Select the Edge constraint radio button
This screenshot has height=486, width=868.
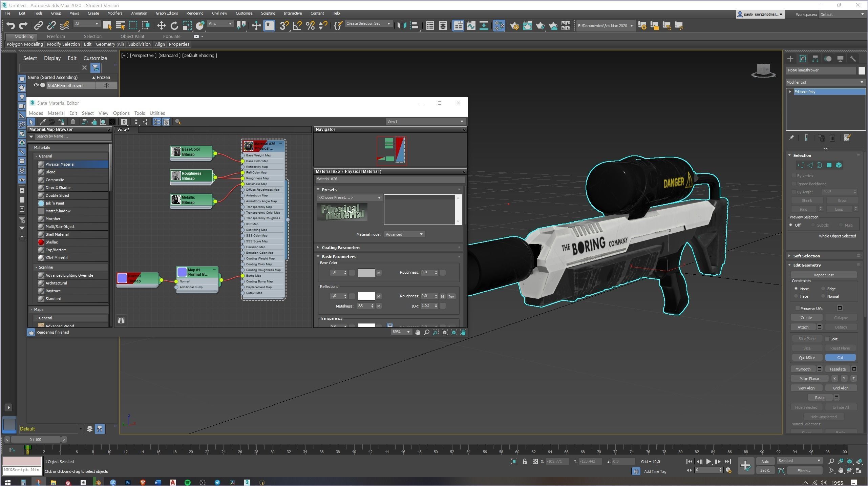click(x=823, y=289)
